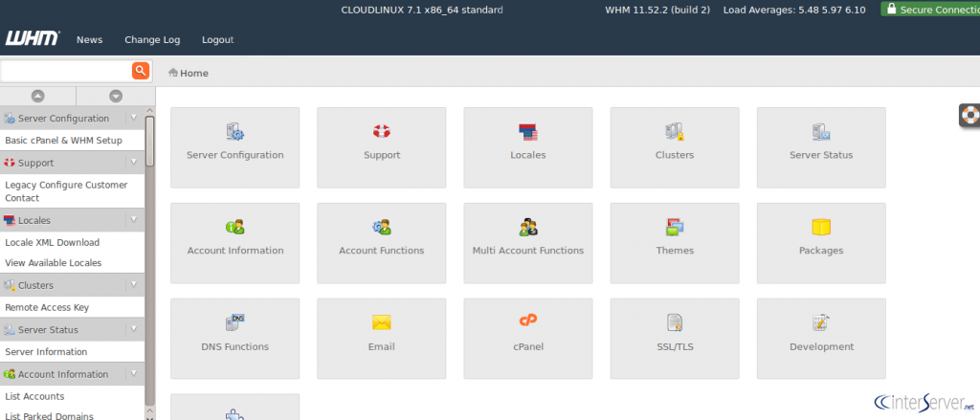This screenshot has width=980, height=420.
Task: Open Remote Access Key
Action: (47, 307)
